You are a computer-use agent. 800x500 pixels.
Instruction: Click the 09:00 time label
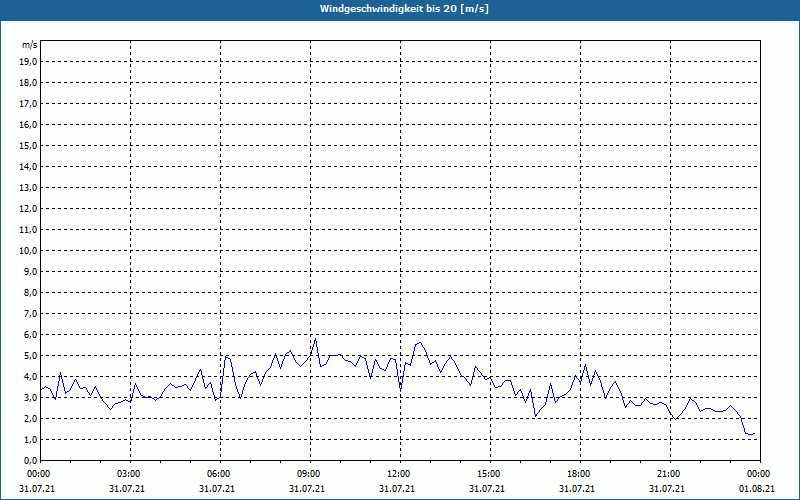point(310,474)
